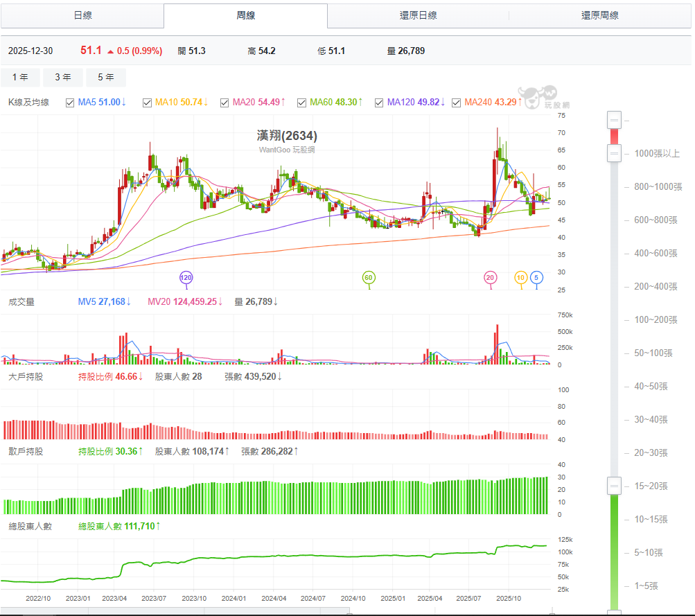Uncheck the MA10 moving average
Image resolution: width=695 pixels, height=616 pixels.
pos(146,102)
